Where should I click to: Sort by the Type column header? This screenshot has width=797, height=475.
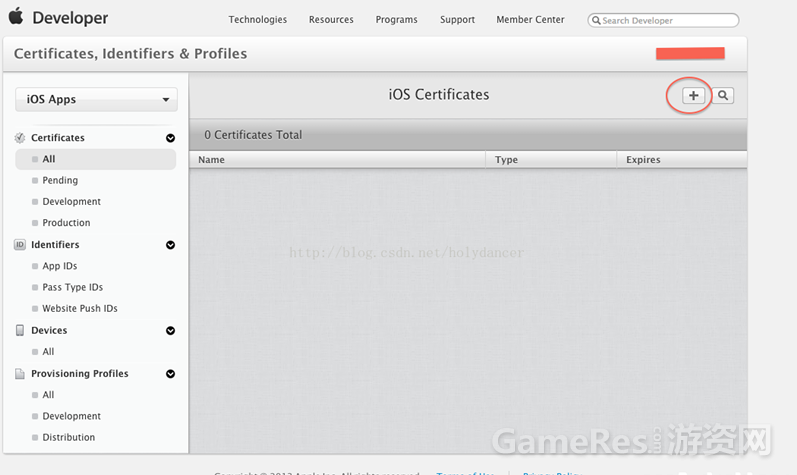[x=551, y=160]
